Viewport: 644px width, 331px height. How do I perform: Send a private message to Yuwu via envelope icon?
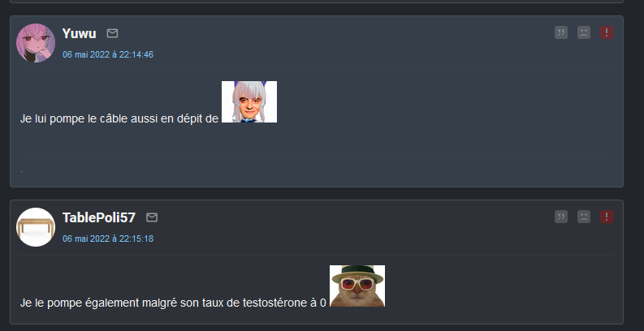(112, 33)
